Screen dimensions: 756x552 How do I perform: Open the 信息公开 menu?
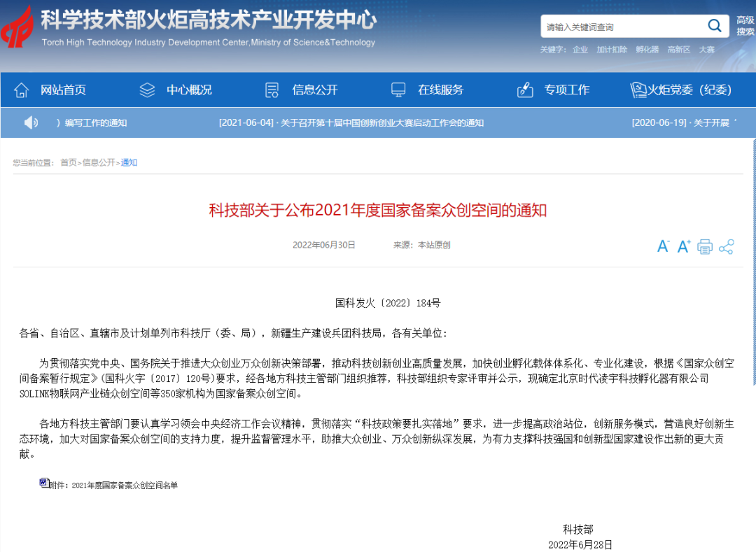click(x=302, y=90)
